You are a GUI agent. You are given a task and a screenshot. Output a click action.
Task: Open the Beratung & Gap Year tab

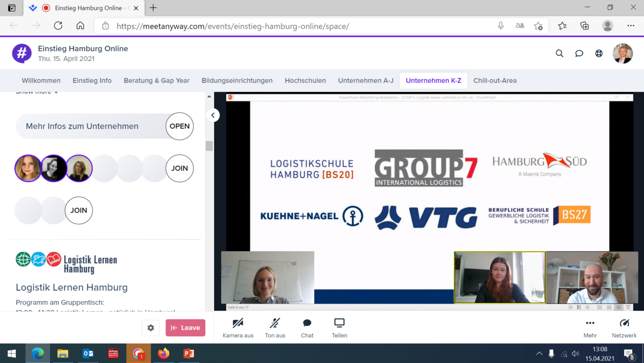click(156, 80)
